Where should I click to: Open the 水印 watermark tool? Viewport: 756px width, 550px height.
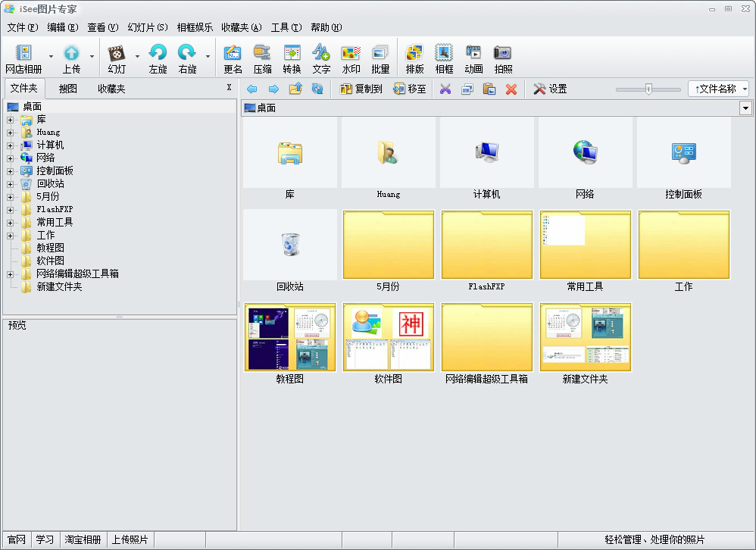351,58
